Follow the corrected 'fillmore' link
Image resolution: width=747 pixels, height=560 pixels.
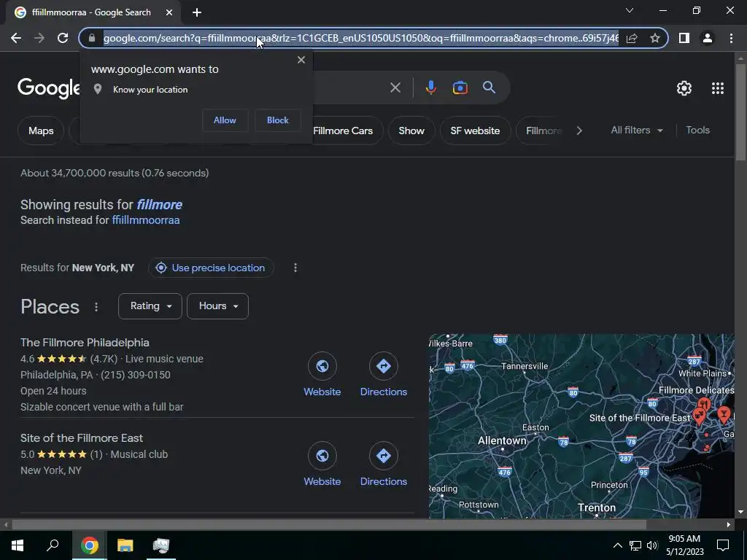tap(160, 205)
